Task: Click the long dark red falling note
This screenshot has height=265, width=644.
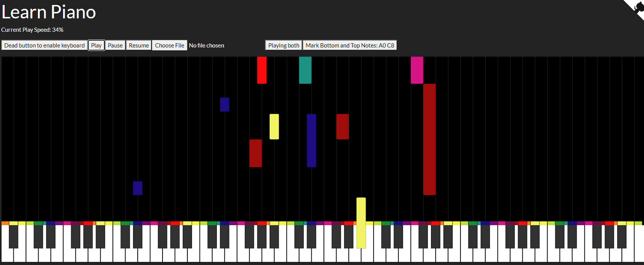Action: point(429,139)
